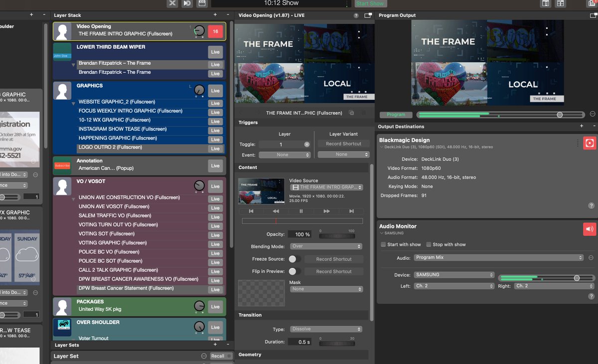Open the Video Source dropdown
This screenshot has height=364, width=598.
(x=326, y=187)
